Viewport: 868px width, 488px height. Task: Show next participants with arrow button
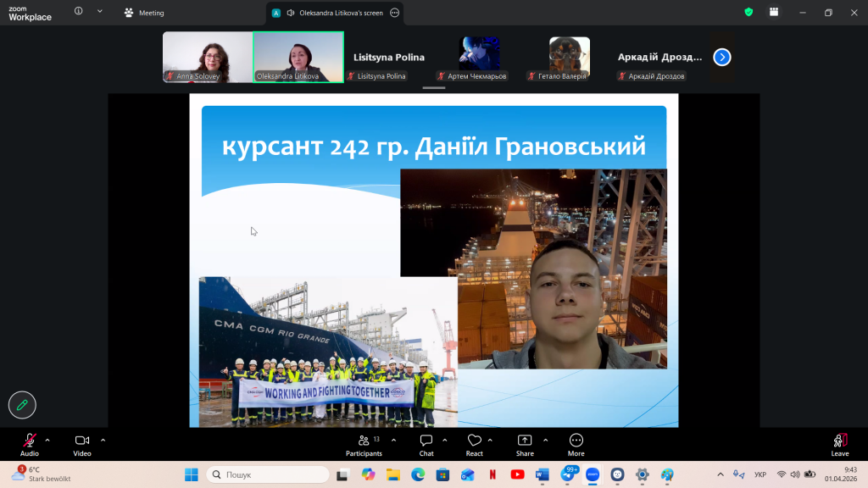[721, 57]
